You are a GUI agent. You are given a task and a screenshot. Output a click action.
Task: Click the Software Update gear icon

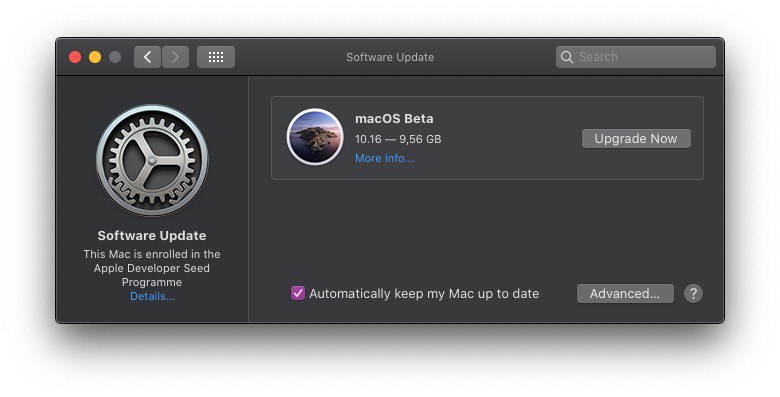(x=152, y=160)
